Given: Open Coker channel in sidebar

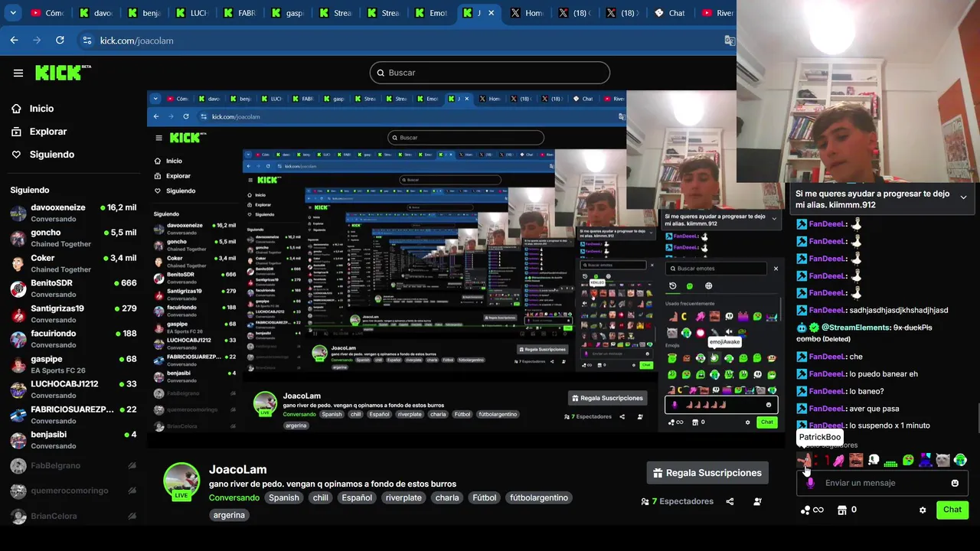Looking at the screenshot, I should (73, 263).
